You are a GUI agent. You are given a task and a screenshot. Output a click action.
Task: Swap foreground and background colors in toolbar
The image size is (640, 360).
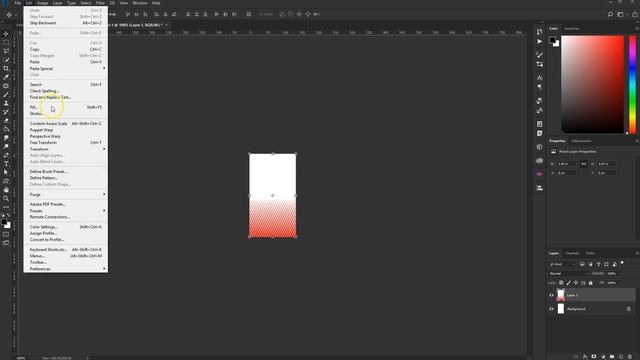pos(8,215)
